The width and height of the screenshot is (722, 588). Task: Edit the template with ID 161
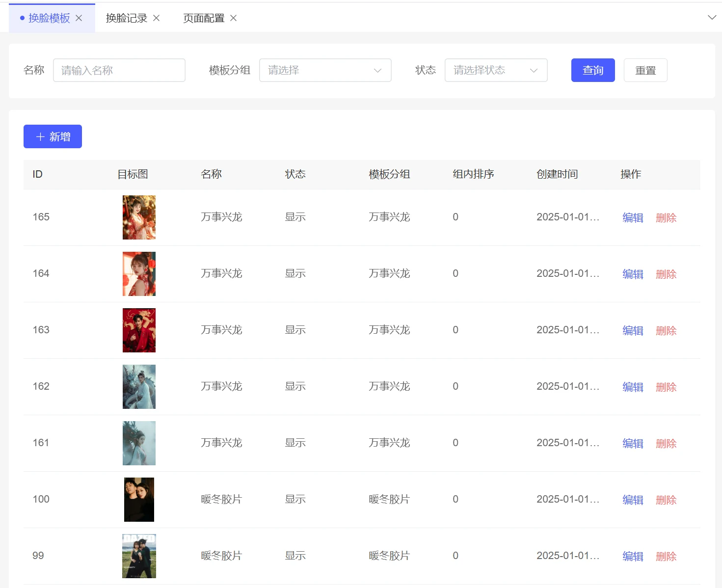click(x=633, y=443)
